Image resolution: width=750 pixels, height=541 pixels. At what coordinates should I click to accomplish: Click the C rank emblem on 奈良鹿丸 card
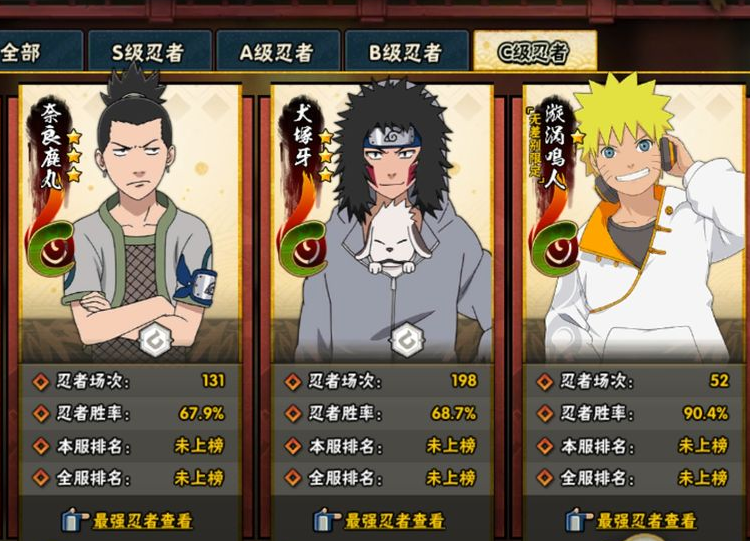50,247
